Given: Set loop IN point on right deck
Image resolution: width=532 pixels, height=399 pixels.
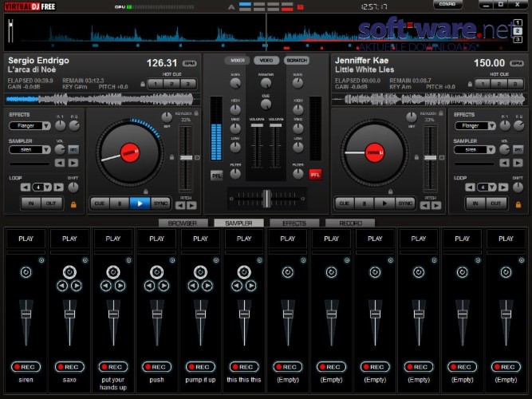Looking at the screenshot, I should tap(475, 203).
